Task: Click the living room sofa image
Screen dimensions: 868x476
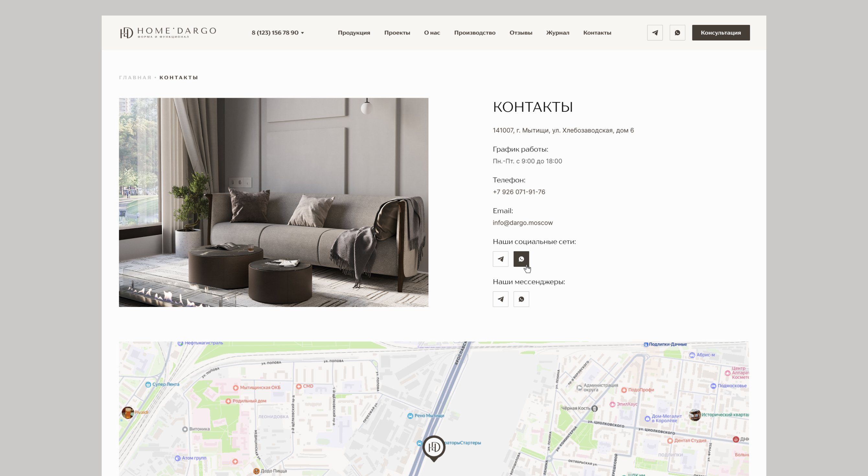Action: pyautogui.click(x=273, y=202)
